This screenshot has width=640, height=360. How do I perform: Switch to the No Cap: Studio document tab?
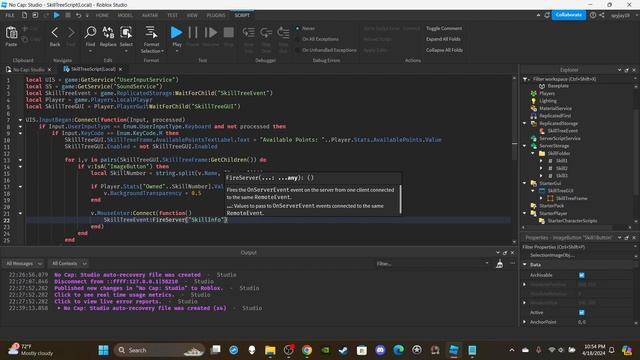coord(29,69)
